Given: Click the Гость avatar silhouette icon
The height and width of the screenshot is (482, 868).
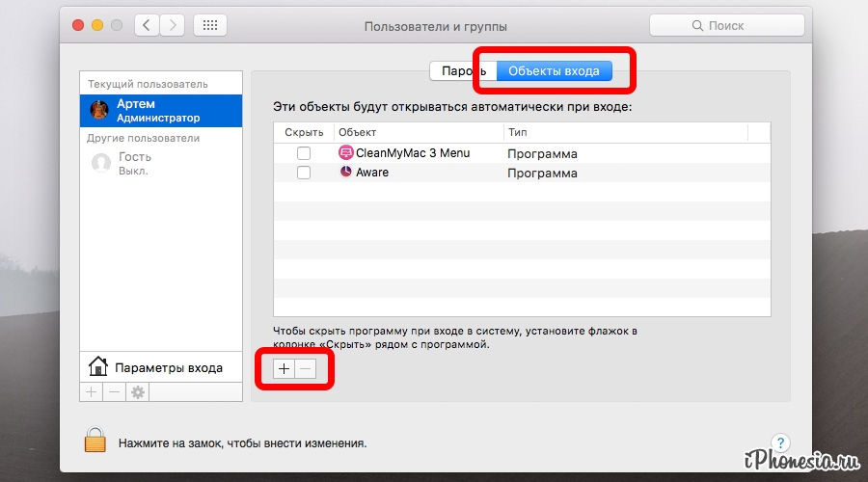Looking at the screenshot, I should (x=100, y=163).
